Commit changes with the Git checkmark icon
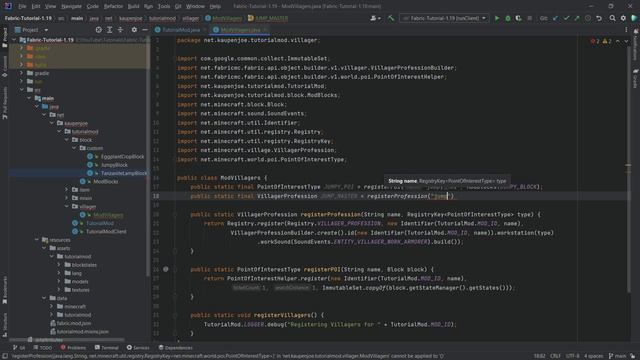 click(566, 18)
